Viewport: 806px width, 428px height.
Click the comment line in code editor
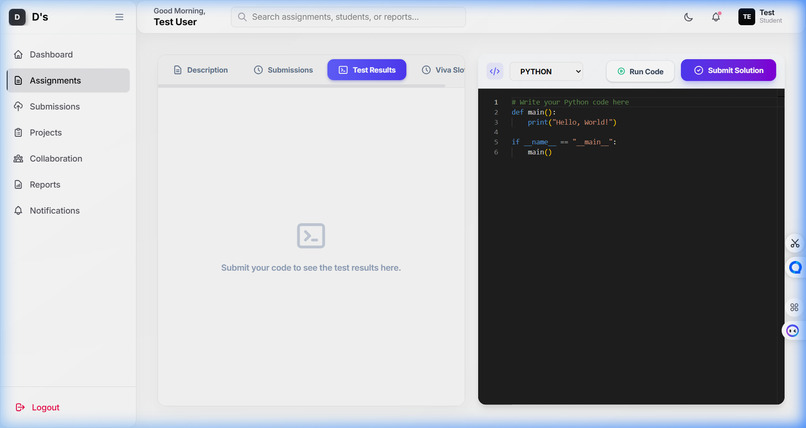[570, 102]
